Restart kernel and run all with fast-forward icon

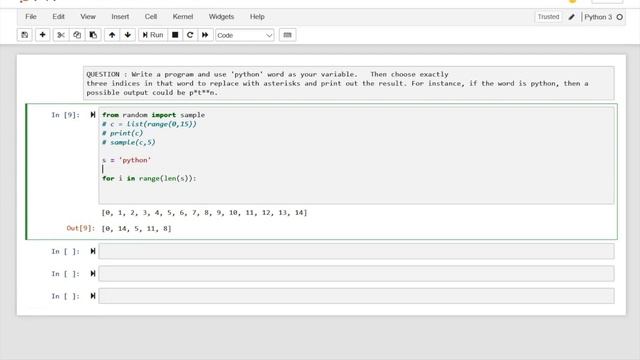click(205, 35)
